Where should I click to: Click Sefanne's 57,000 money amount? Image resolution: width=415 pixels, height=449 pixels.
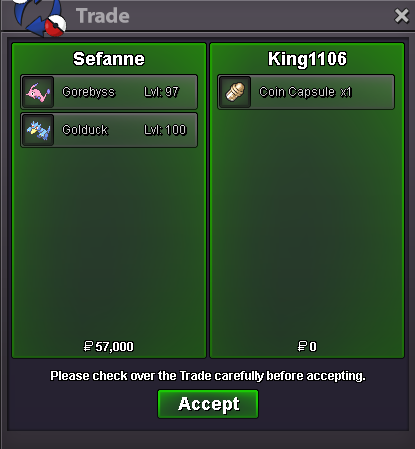coord(109,347)
